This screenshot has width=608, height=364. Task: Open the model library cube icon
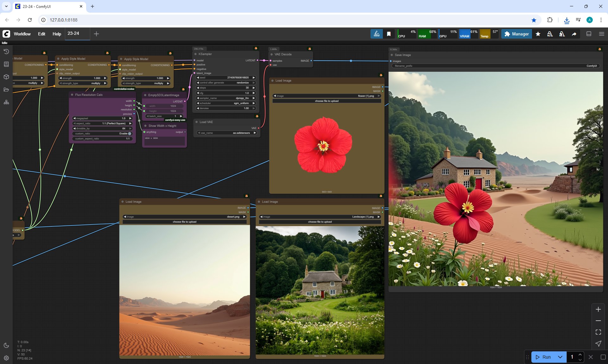[6, 77]
